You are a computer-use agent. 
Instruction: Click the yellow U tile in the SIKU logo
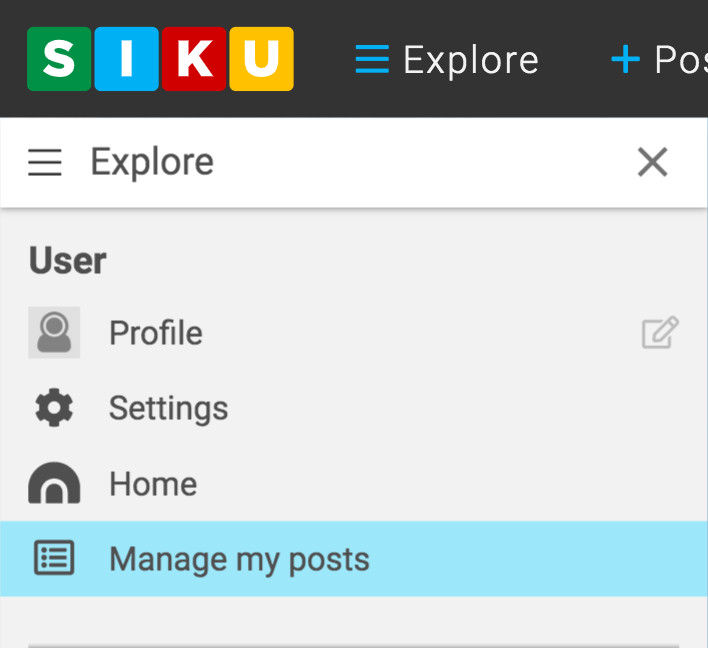coord(261,60)
